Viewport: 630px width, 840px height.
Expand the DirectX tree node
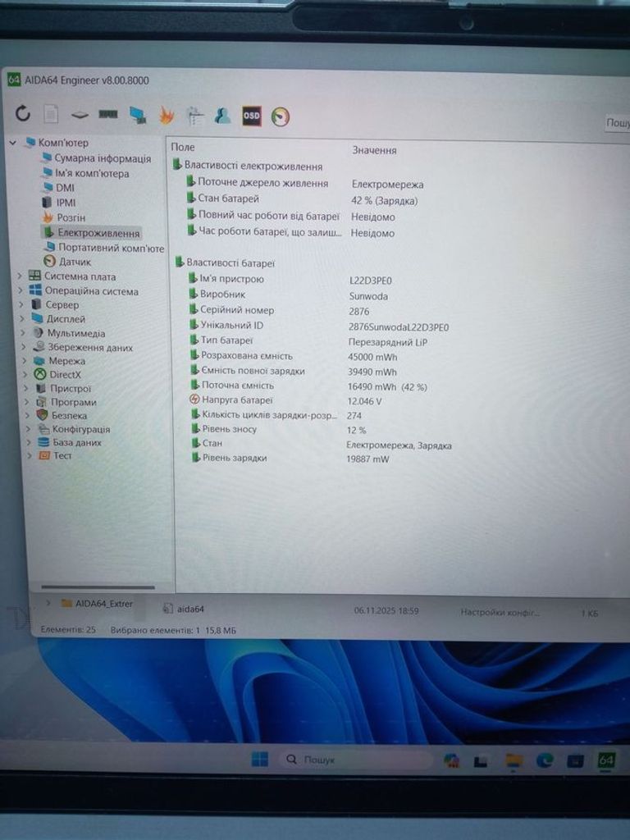pos(25,374)
